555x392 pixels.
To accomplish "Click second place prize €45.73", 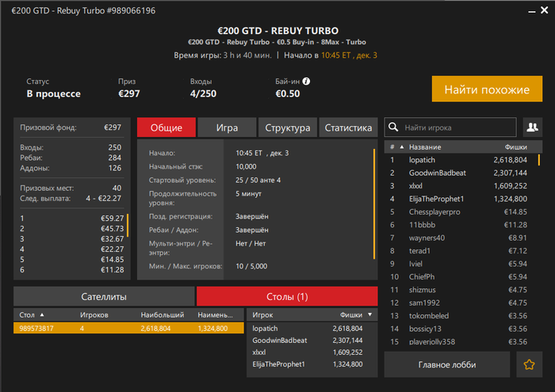I will point(113,229).
